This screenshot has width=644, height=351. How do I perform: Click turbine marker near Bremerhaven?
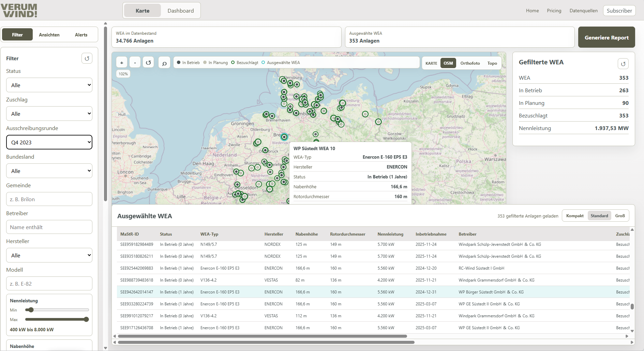pyautogui.click(x=272, y=116)
